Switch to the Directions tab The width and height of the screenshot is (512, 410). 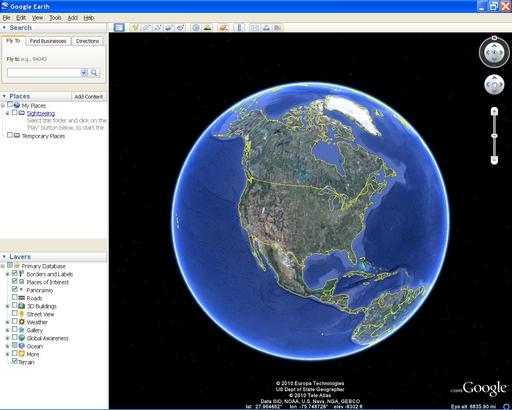[87, 41]
